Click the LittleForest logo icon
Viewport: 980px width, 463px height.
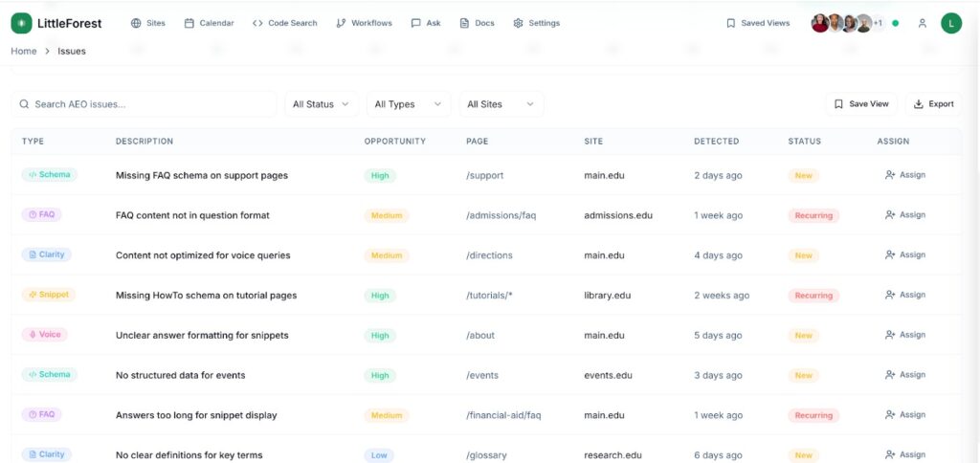click(21, 23)
